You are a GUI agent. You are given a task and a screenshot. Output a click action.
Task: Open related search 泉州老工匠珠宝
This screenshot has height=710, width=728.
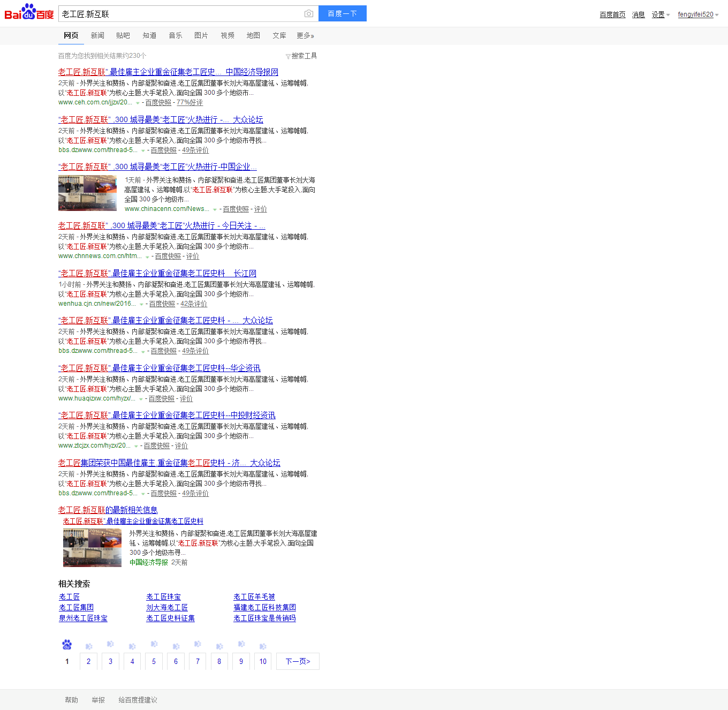pos(83,618)
